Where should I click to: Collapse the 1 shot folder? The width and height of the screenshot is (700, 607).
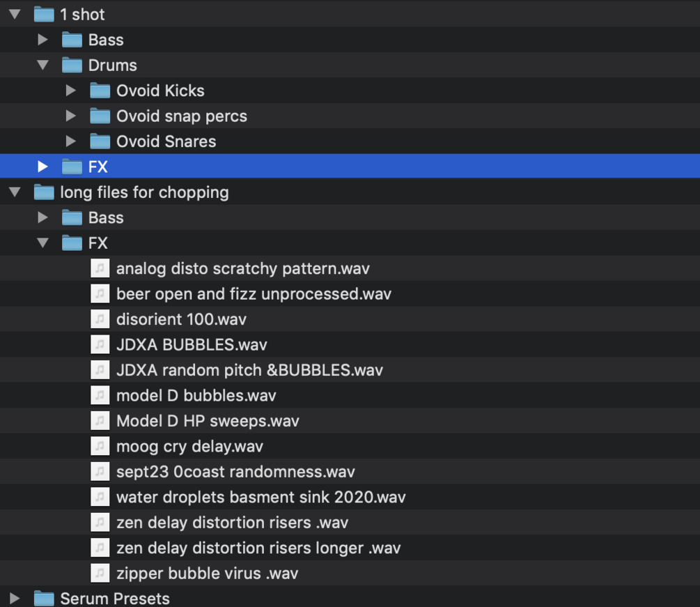coord(15,15)
